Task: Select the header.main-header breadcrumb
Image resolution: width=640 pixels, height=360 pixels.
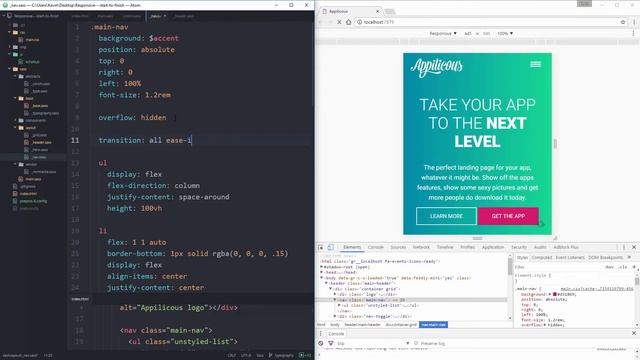Action: tap(362, 325)
